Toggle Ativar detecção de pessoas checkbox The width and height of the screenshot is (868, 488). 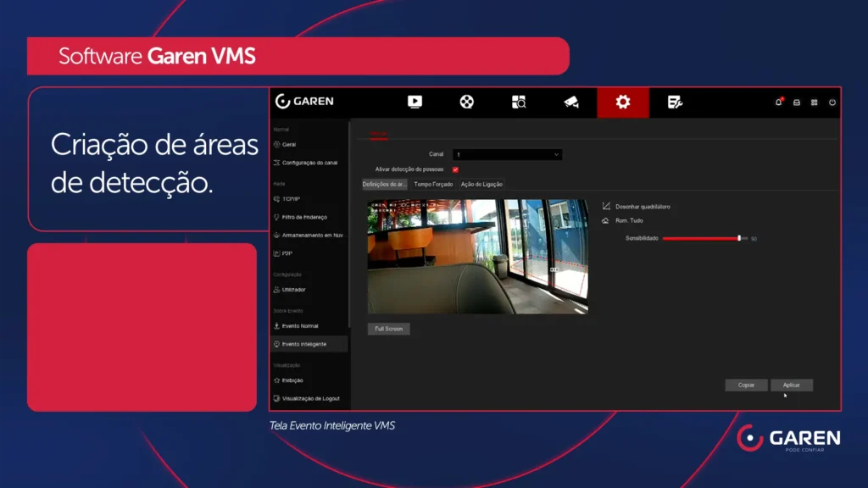point(455,169)
